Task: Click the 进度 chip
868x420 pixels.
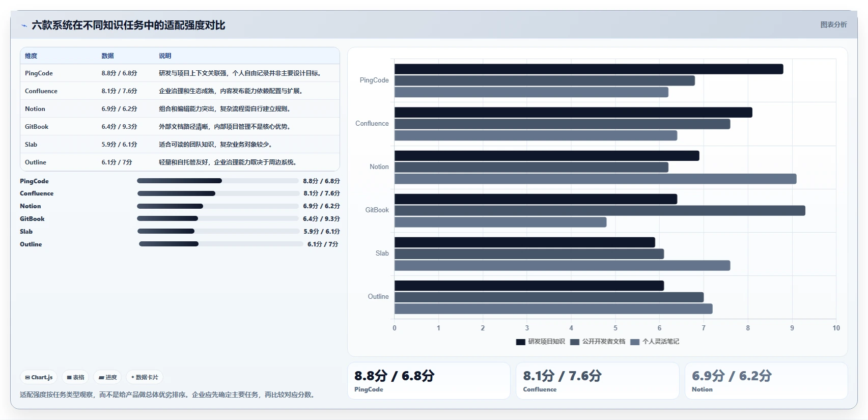Action: point(108,377)
